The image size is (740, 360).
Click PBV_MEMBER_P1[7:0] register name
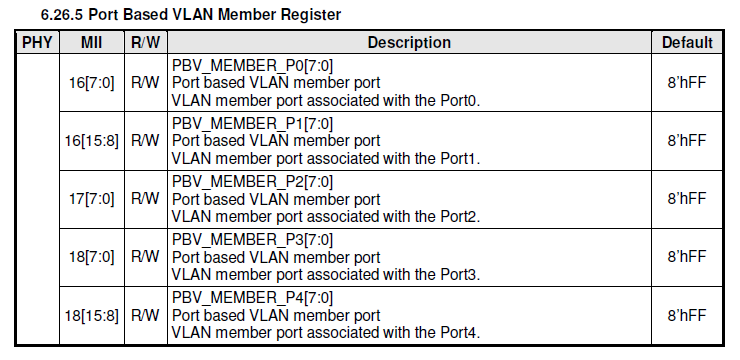(x=252, y=123)
